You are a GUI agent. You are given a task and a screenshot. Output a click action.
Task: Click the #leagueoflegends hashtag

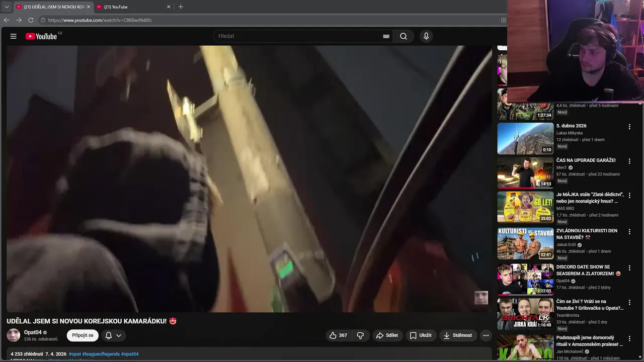tap(101, 354)
